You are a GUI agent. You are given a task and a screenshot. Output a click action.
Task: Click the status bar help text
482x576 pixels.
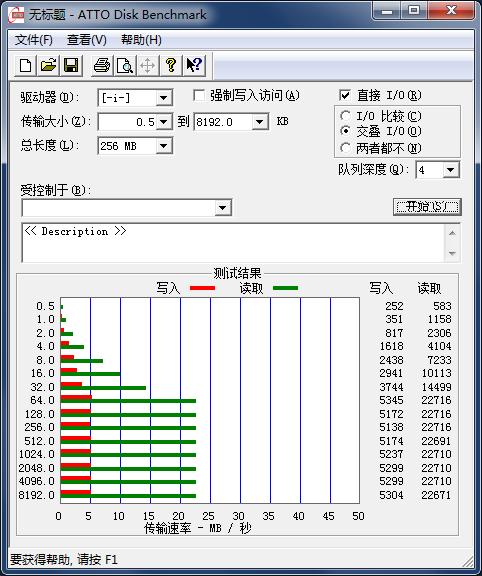coord(63,559)
